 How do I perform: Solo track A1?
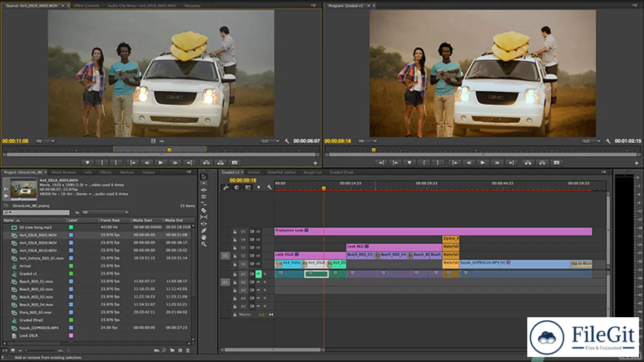pyautogui.click(x=265, y=274)
